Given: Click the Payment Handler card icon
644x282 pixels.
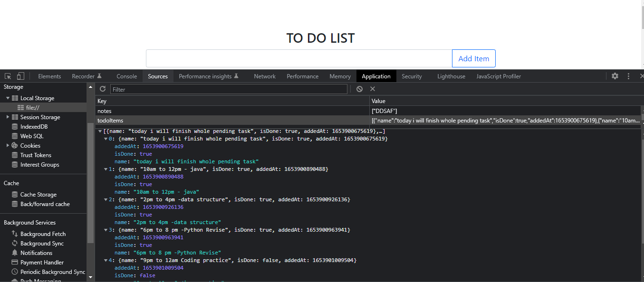Looking at the screenshot, I should 15,263.
